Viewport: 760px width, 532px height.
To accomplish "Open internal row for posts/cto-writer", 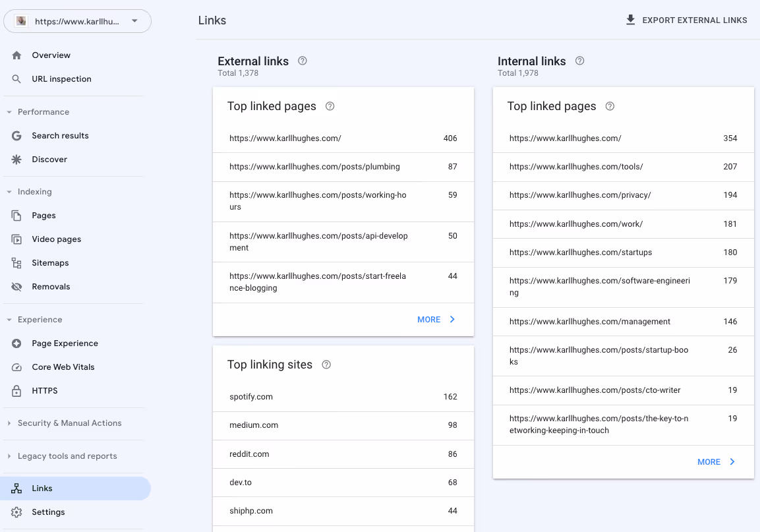I will [624, 390].
